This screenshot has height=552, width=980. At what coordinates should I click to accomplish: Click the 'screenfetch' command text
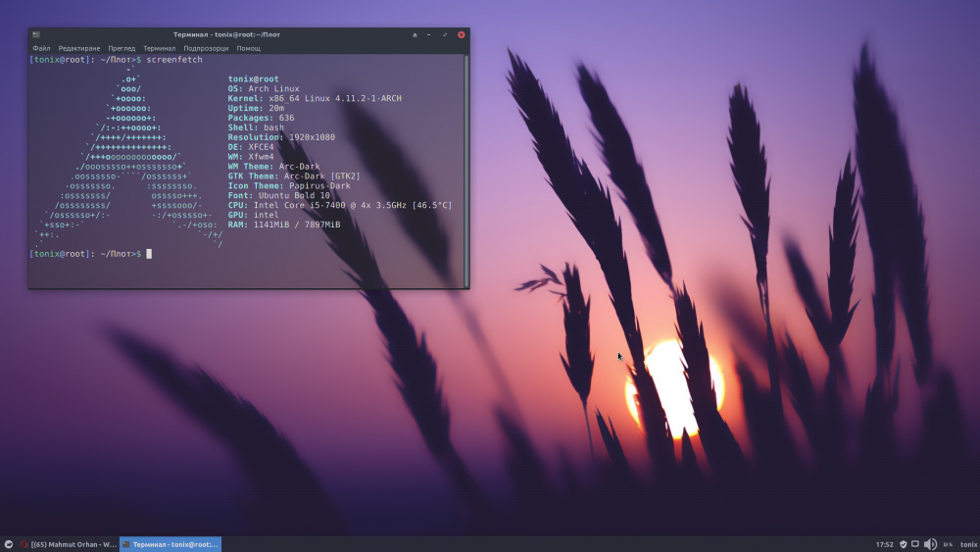pyautogui.click(x=174, y=60)
